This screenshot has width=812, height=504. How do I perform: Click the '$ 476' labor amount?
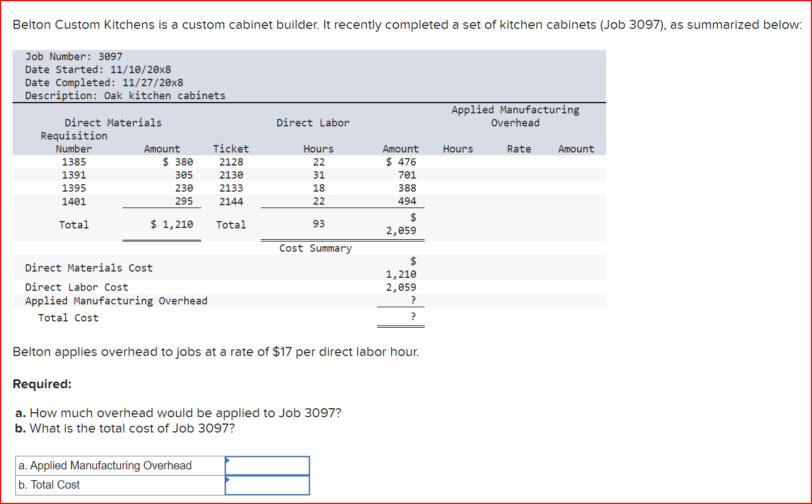tap(401, 162)
